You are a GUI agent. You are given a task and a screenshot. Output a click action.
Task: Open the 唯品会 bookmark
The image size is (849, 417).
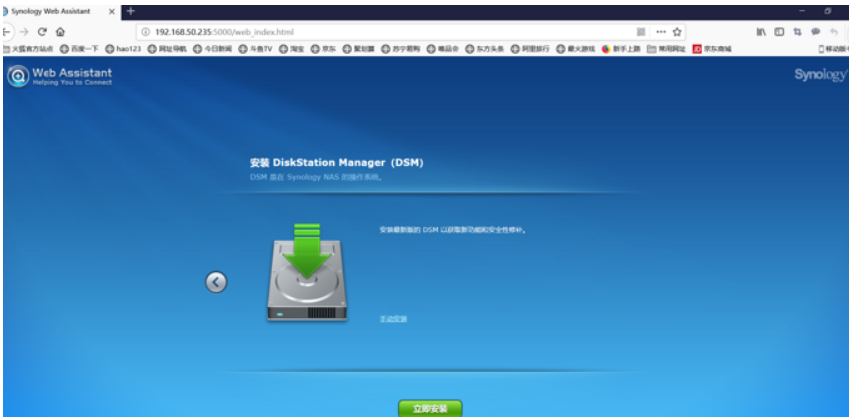442,49
